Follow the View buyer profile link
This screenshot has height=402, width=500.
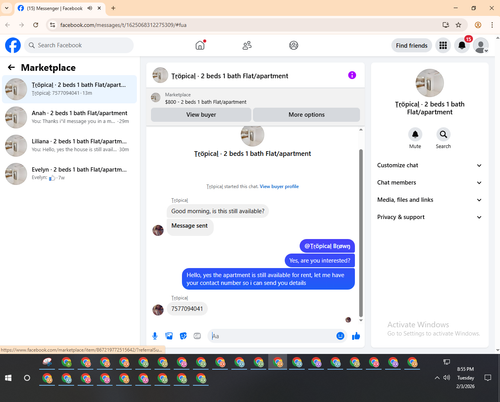point(279,186)
